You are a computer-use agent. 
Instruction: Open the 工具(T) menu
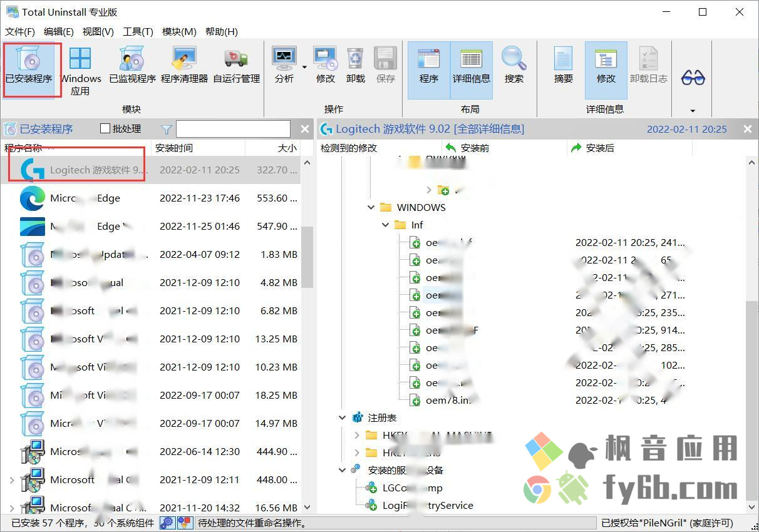(x=138, y=31)
